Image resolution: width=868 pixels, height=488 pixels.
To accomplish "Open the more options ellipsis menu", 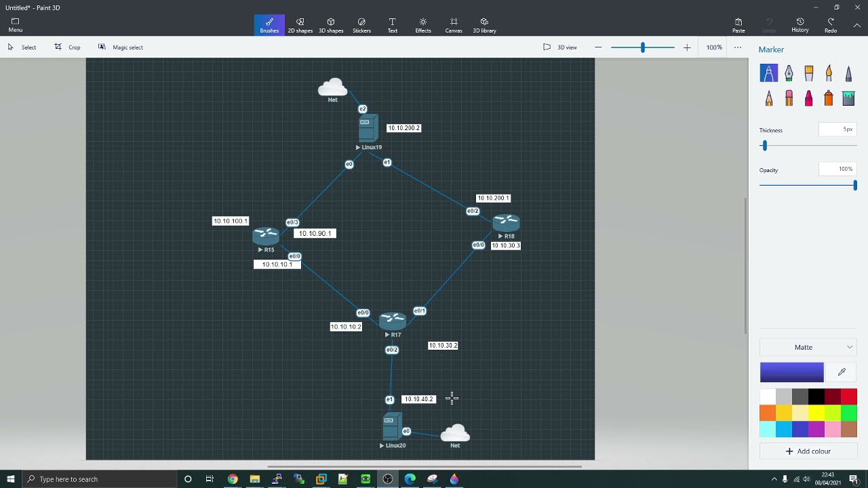I will (x=738, y=47).
